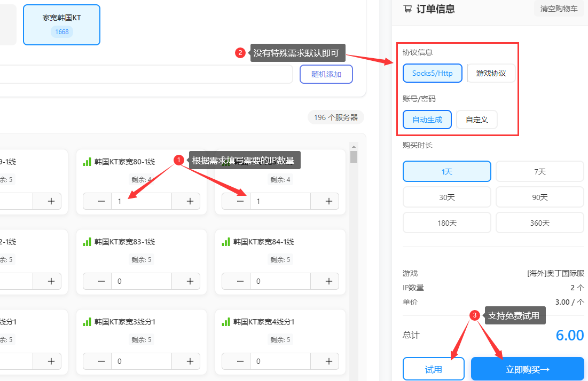Click the 试用 trial button
This screenshot has width=588, height=381.
point(433,369)
